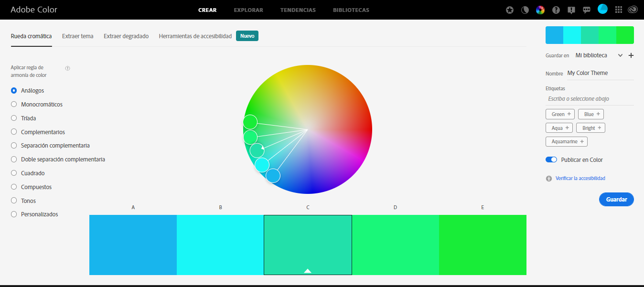Toggle dark mode with half-moon icon
This screenshot has width=644, height=287.
(525, 10)
